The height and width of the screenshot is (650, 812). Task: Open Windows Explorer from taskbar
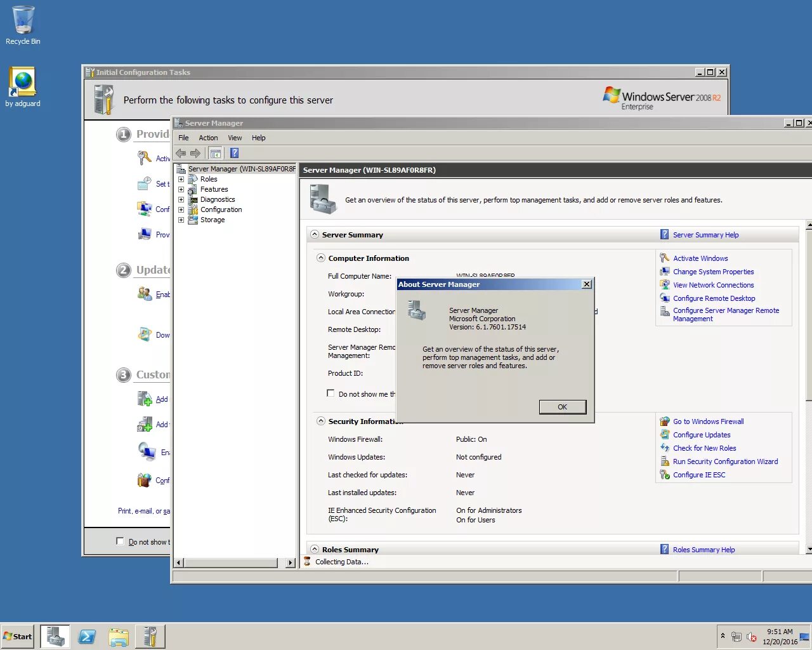click(x=118, y=636)
